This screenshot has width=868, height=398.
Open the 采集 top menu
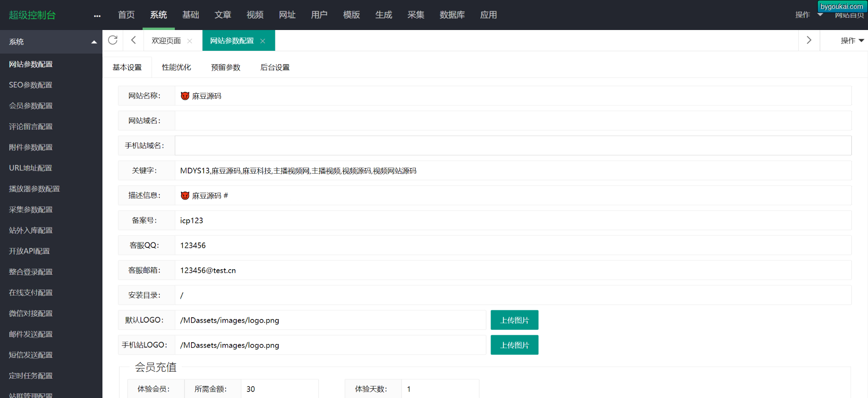pos(415,15)
